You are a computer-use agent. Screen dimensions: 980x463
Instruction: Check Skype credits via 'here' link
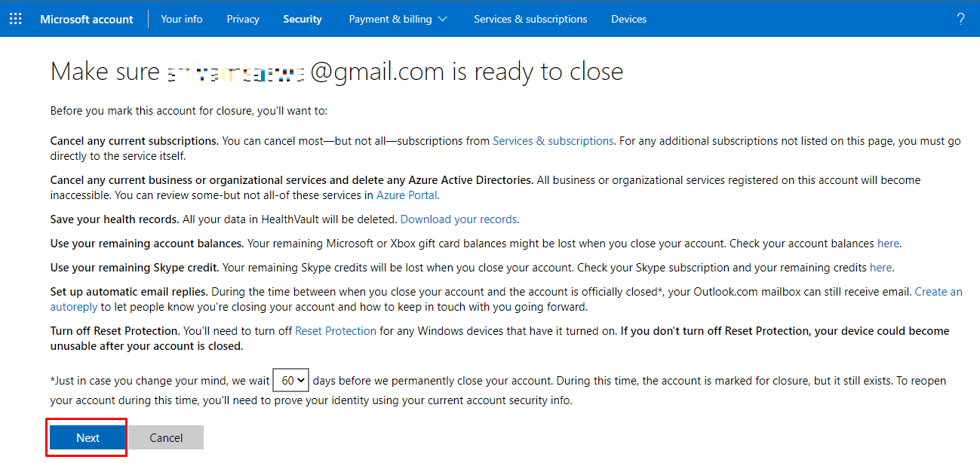pos(880,268)
